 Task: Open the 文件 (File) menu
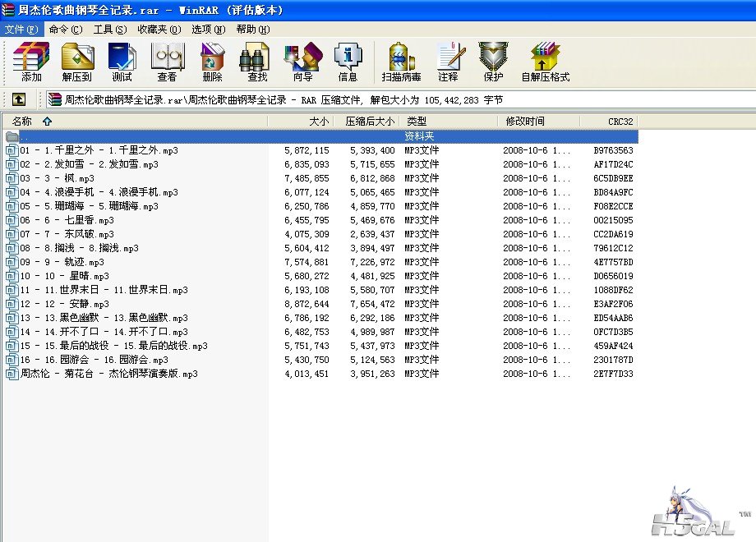(21, 29)
